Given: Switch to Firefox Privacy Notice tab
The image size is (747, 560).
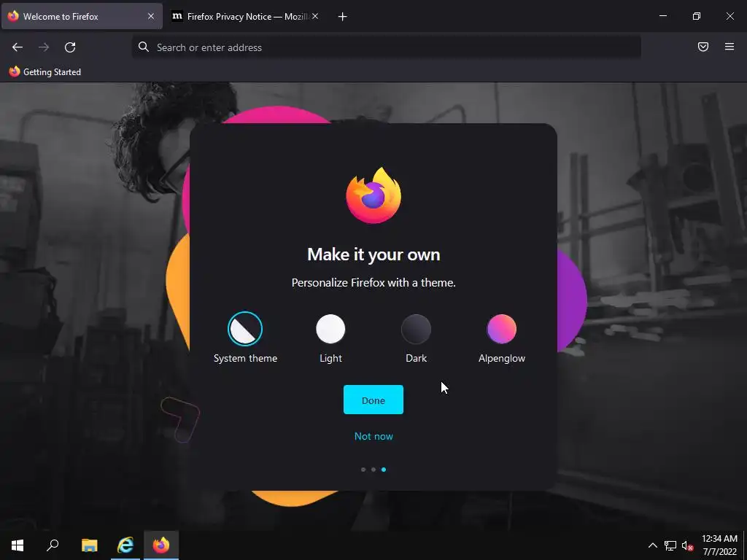Looking at the screenshot, I should (245, 16).
